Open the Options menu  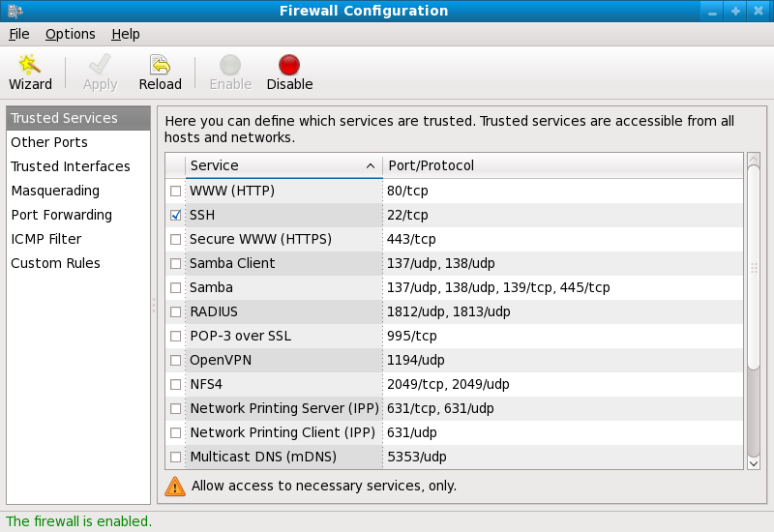click(x=71, y=34)
